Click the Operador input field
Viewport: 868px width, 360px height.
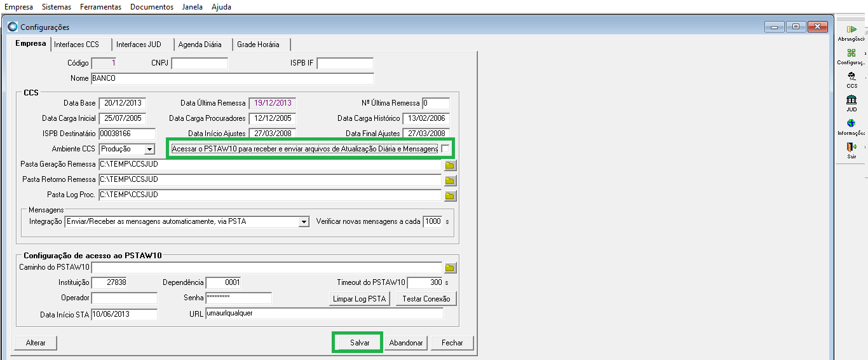pos(124,298)
